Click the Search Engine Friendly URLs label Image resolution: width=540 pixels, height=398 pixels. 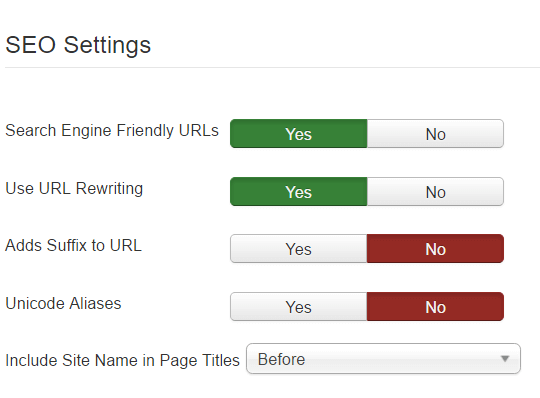(112, 131)
